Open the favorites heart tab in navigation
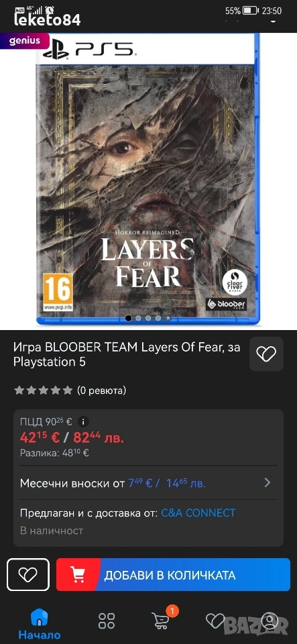 coord(215,621)
